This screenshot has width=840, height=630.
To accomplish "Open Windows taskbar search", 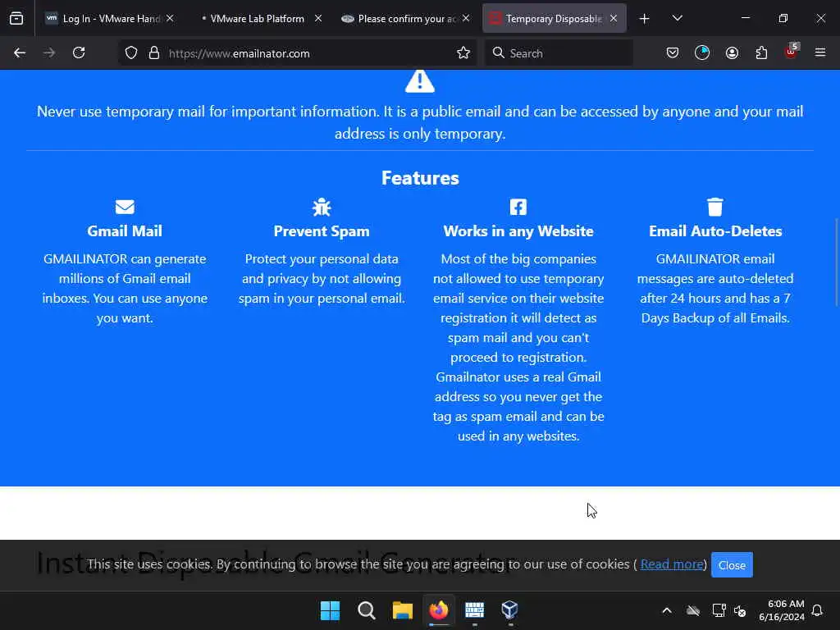I will click(x=367, y=610).
